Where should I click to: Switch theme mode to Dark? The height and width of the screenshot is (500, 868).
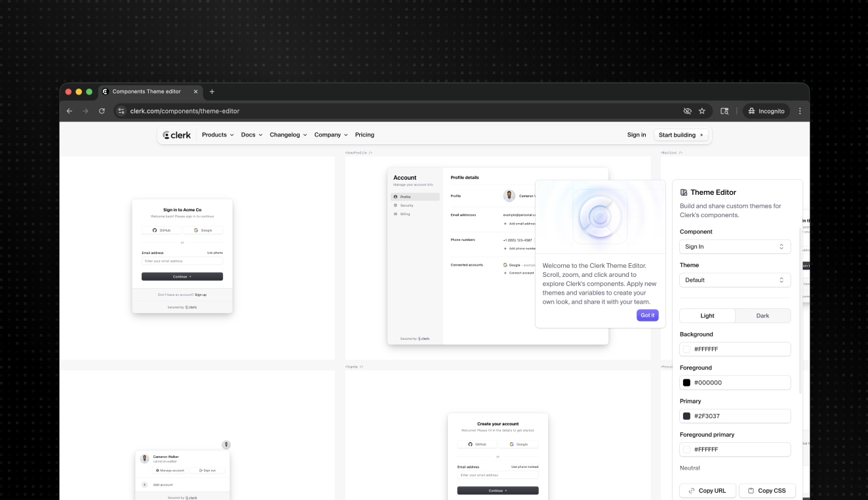[x=763, y=316]
